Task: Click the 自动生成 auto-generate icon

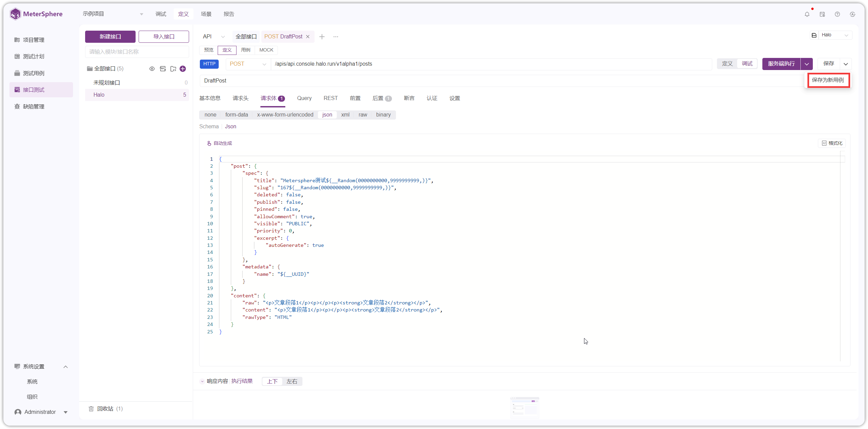Action: coord(209,143)
